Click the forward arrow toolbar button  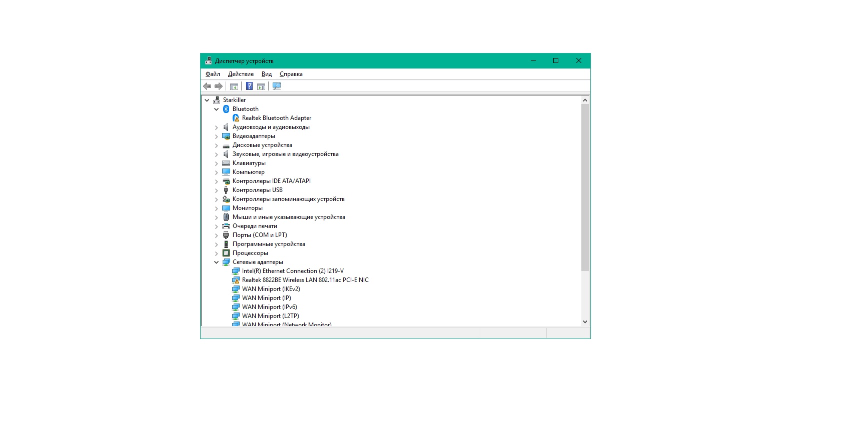tap(218, 86)
